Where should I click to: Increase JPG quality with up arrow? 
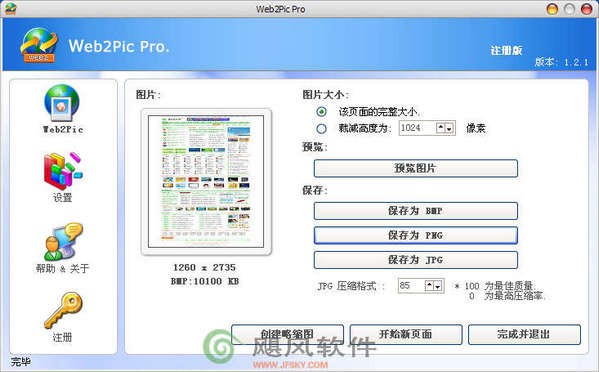tap(429, 285)
